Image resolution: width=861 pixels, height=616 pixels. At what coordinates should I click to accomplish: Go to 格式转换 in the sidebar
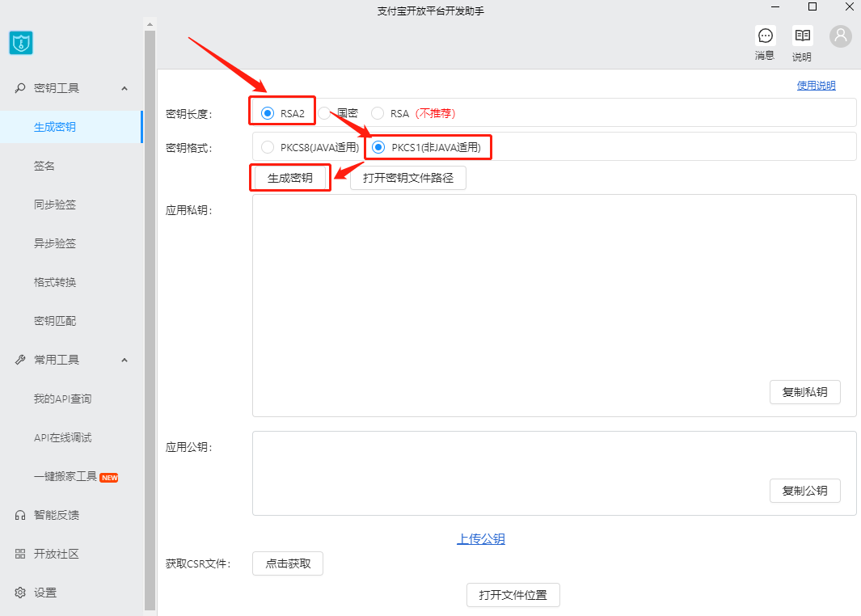pos(55,282)
